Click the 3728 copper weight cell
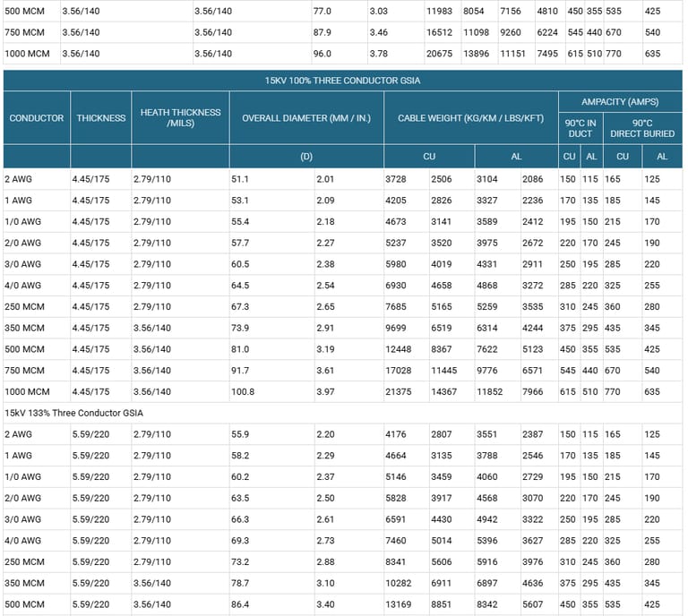Image resolution: width=688 pixels, height=616 pixels. tap(399, 179)
